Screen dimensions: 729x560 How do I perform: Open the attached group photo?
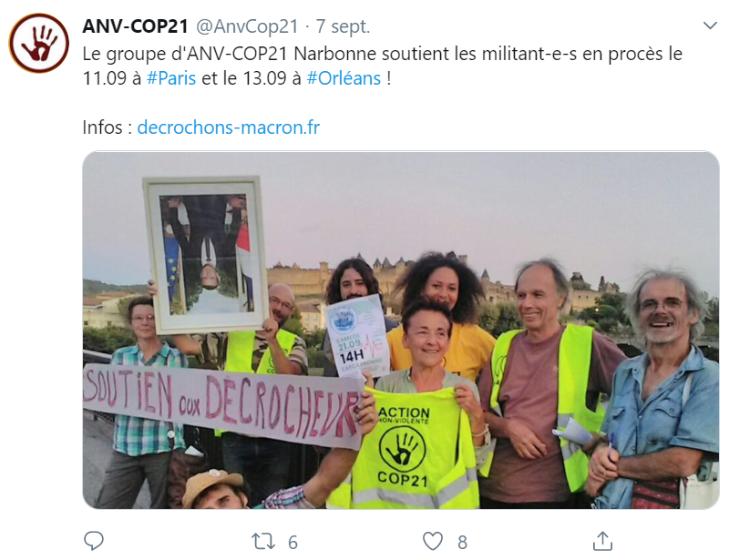point(401,330)
